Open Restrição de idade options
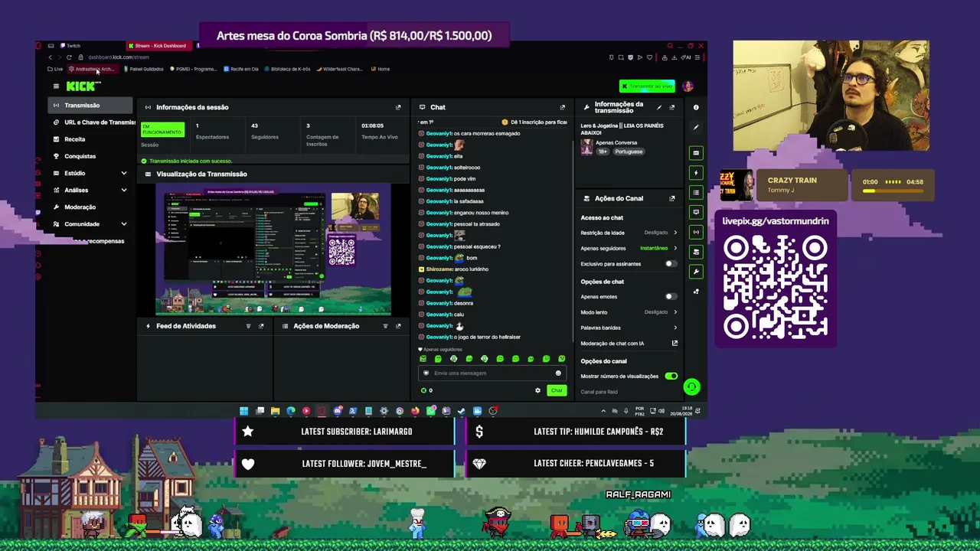980x551 pixels. (629, 233)
